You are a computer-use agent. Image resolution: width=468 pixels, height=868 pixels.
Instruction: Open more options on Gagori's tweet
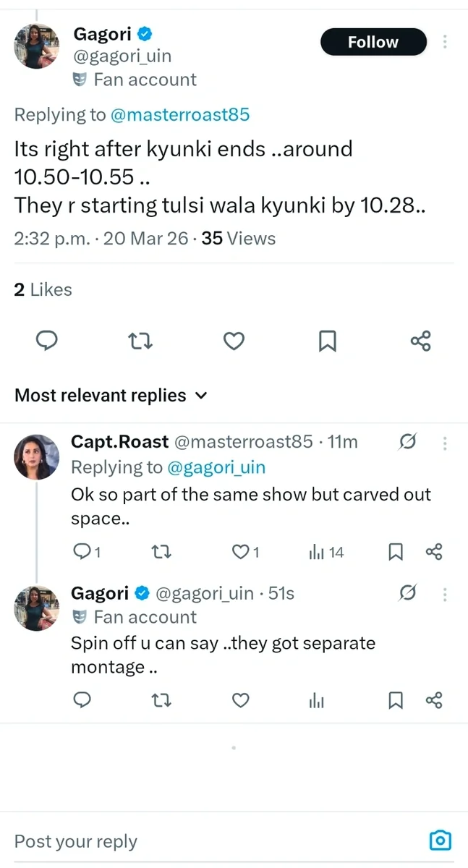pyautogui.click(x=445, y=42)
